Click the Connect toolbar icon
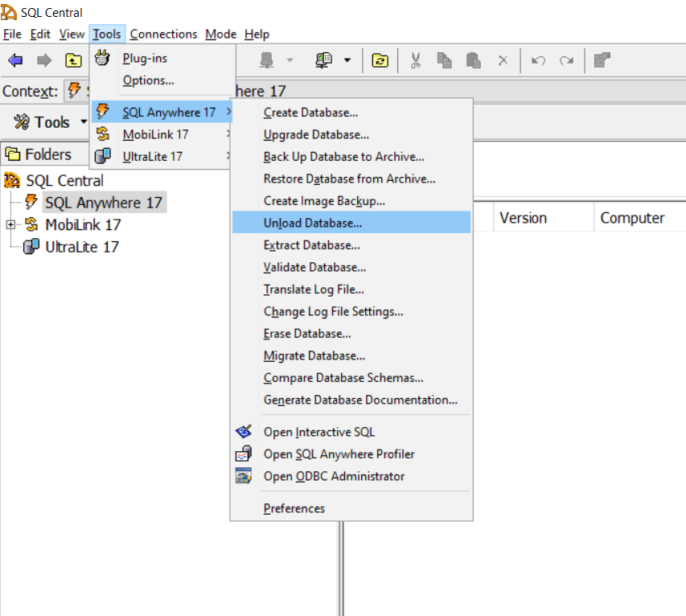 [266, 60]
